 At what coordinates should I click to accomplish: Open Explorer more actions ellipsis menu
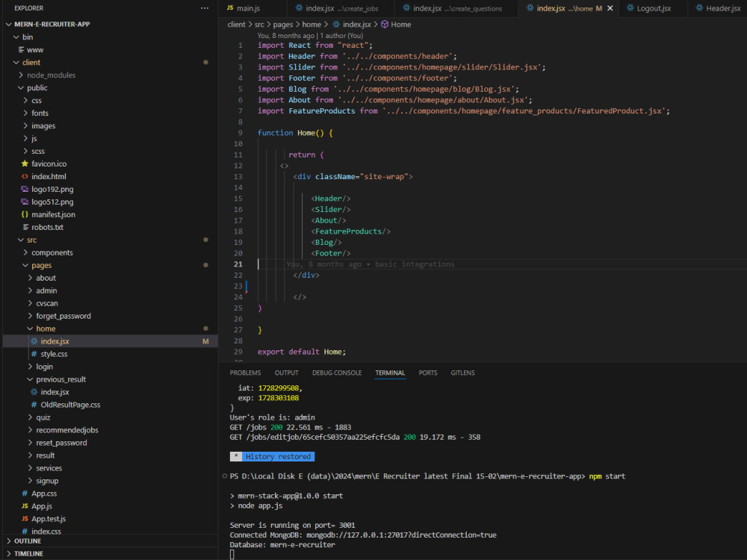tap(205, 8)
